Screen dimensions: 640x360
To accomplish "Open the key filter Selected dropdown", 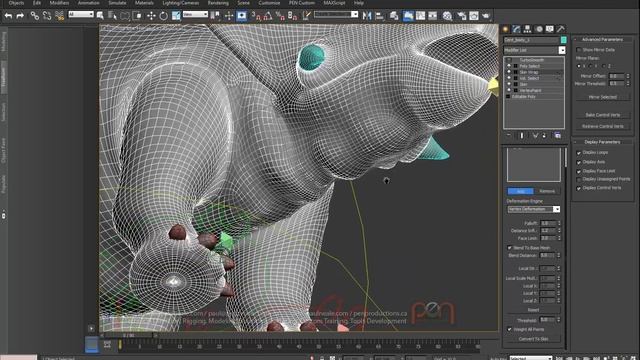I will (x=531, y=358).
